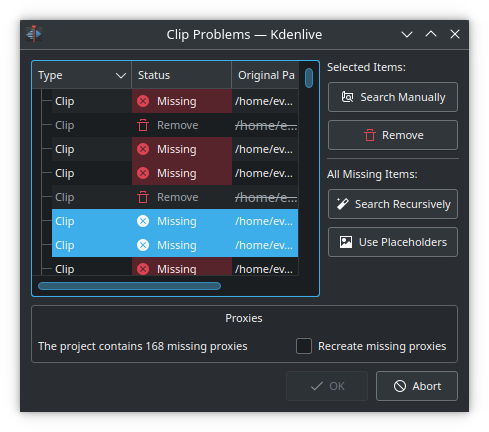Click the Remove button under Selected Items
Screen dimensions: 489x432
coord(393,135)
